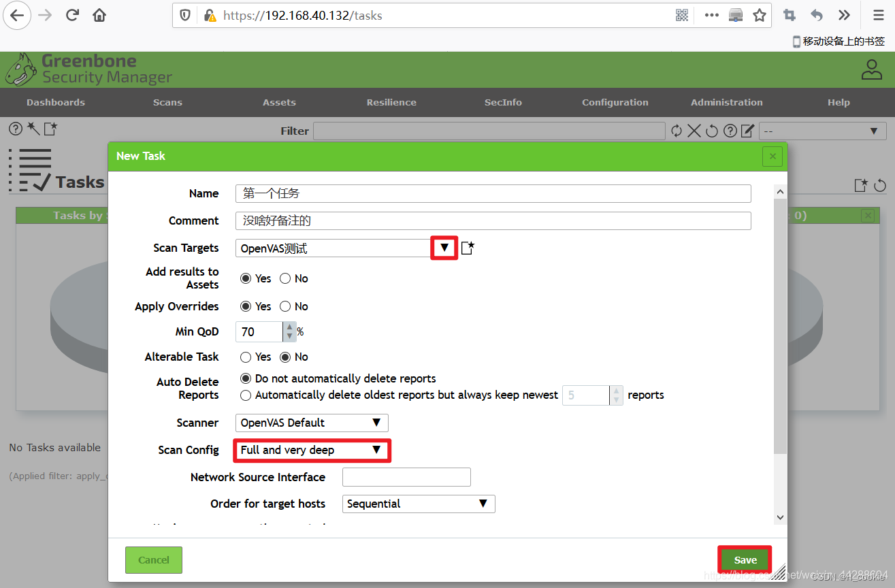Screen dimensions: 895x588
Task: Reset filter to default icon
Action: [x=712, y=131]
